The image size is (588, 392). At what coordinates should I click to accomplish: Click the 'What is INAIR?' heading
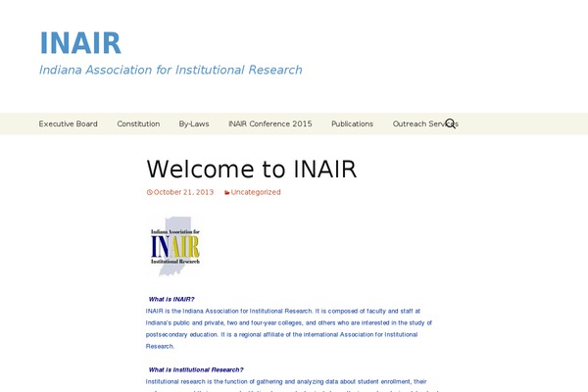click(x=171, y=299)
